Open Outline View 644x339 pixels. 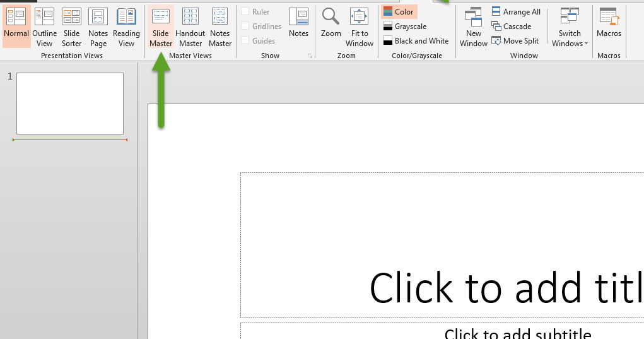click(x=44, y=27)
